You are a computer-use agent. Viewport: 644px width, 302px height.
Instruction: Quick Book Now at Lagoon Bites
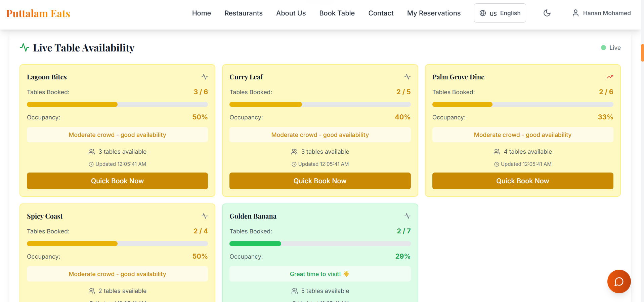117,181
